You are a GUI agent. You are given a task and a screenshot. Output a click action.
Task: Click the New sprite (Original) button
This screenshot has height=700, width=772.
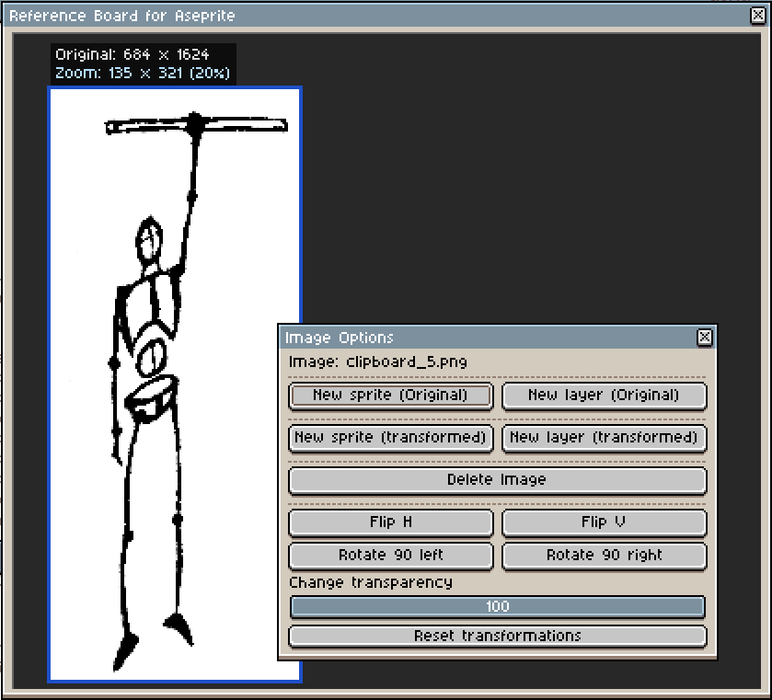[x=391, y=396]
